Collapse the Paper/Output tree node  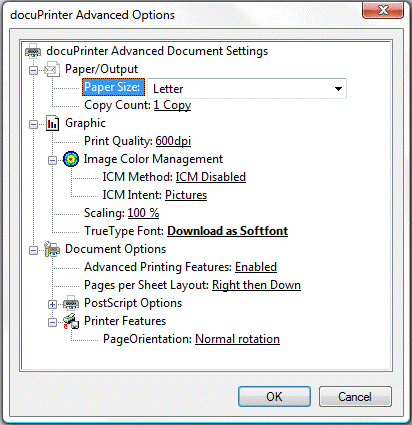point(33,70)
